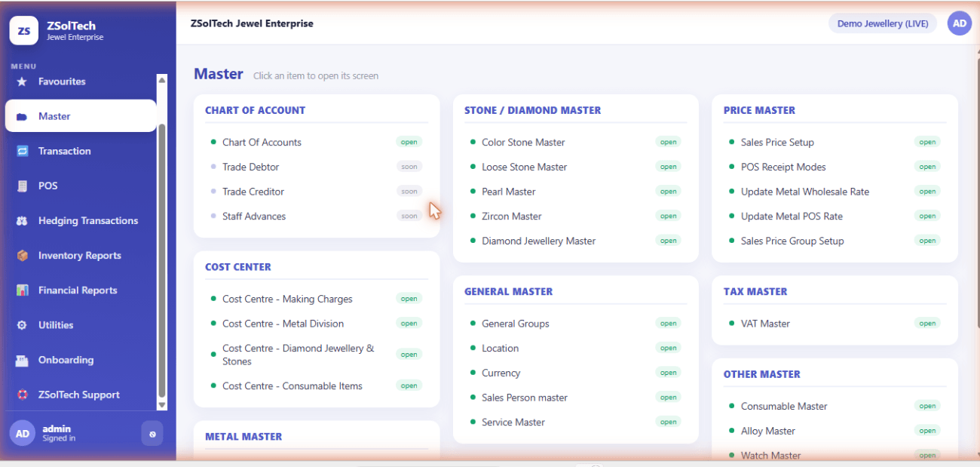Screen dimensions: 980x467
Task: Open Zircon Master
Action: [x=575, y=217]
